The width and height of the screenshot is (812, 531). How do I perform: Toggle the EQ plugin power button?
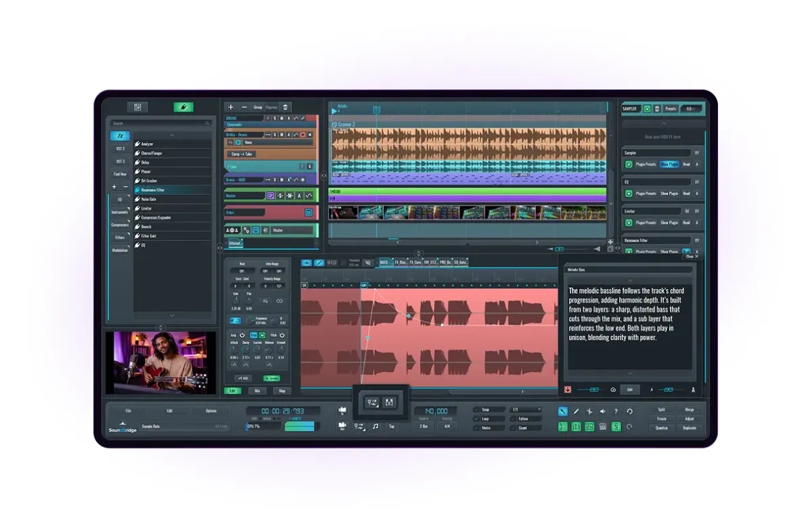[628, 193]
